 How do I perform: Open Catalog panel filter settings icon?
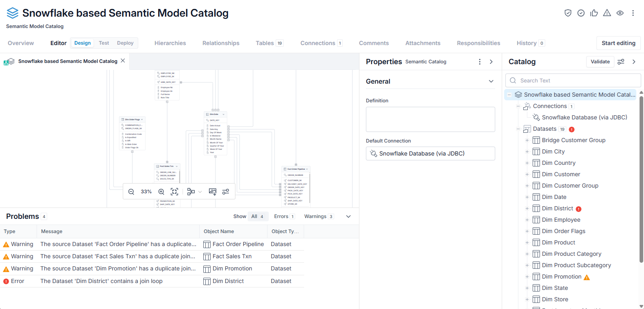(x=621, y=62)
